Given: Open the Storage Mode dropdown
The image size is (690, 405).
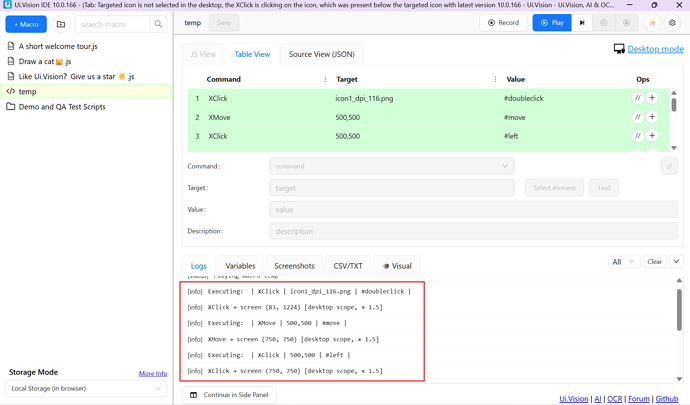Looking at the screenshot, I should click(x=86, y=388).
